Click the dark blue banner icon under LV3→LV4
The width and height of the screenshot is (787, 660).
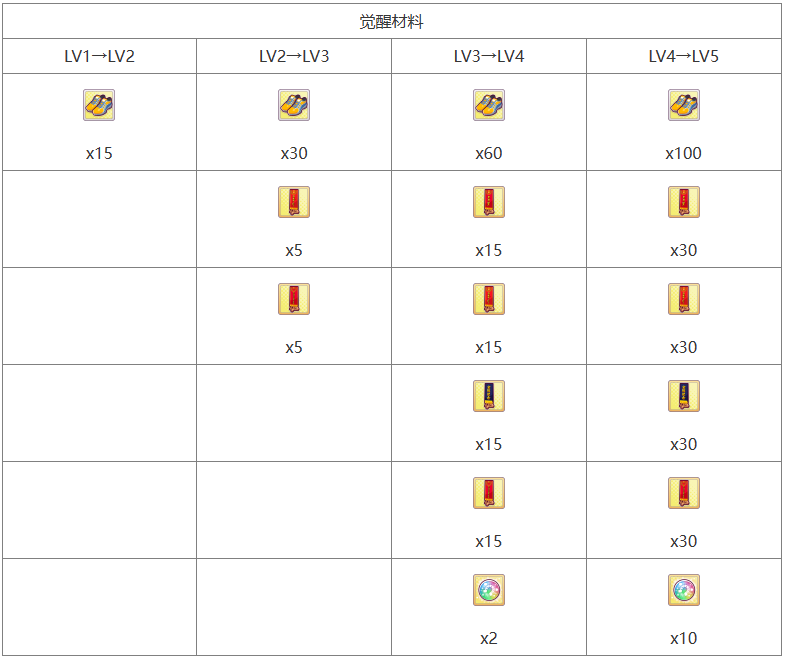[x=489, y=396]
